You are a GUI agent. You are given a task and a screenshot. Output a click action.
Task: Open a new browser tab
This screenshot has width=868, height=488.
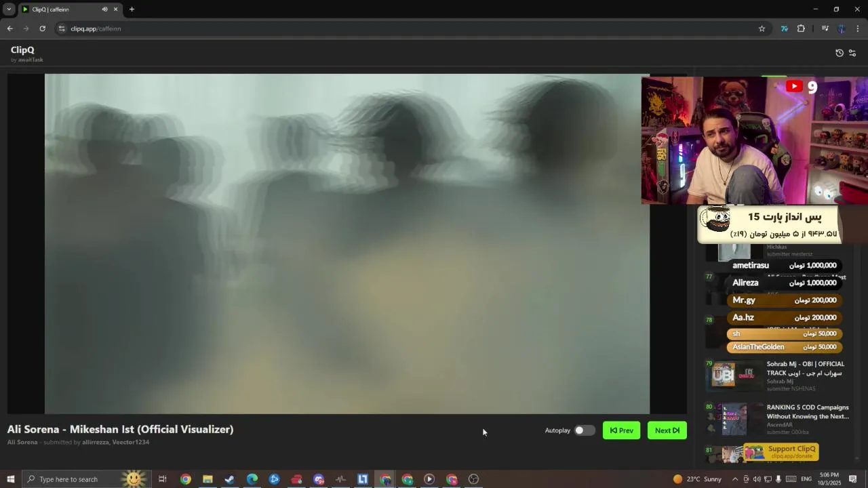pos(132,9)
